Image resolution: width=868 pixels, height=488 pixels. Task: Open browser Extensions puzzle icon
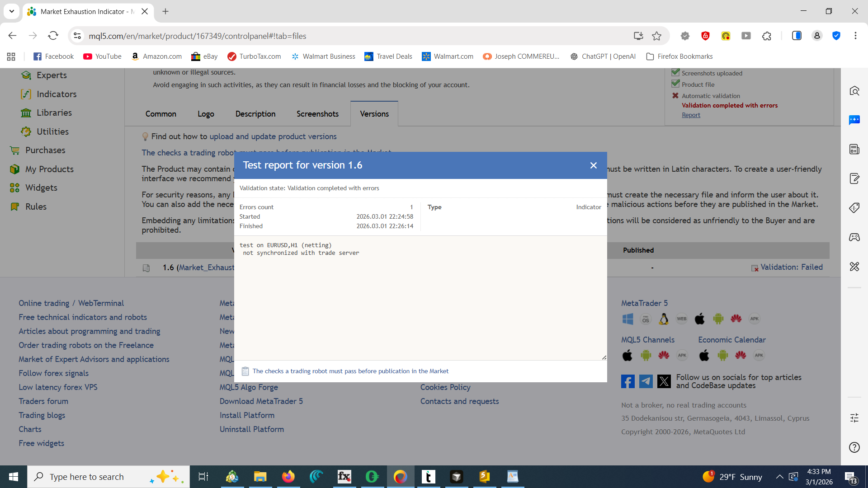767,36
